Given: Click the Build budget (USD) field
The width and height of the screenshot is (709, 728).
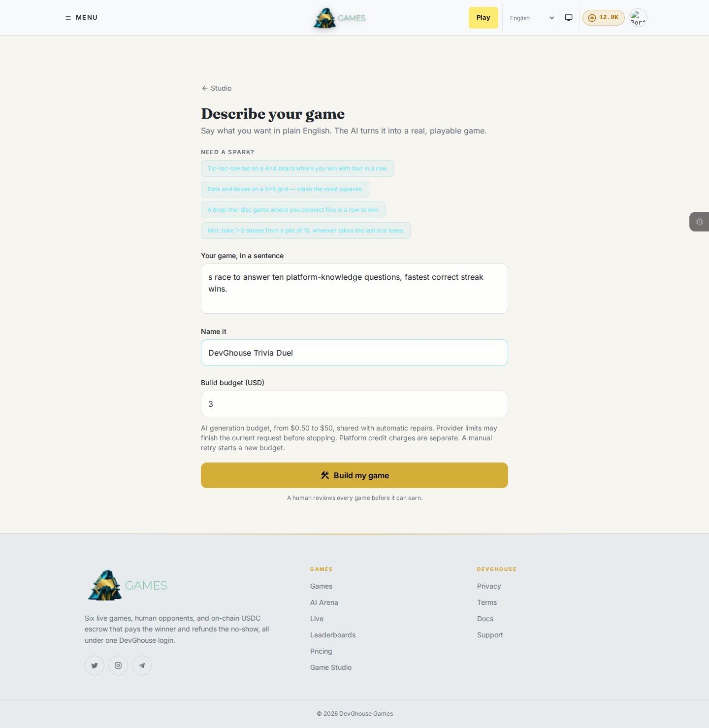Looking at the screenshot, I should [354, 404].
